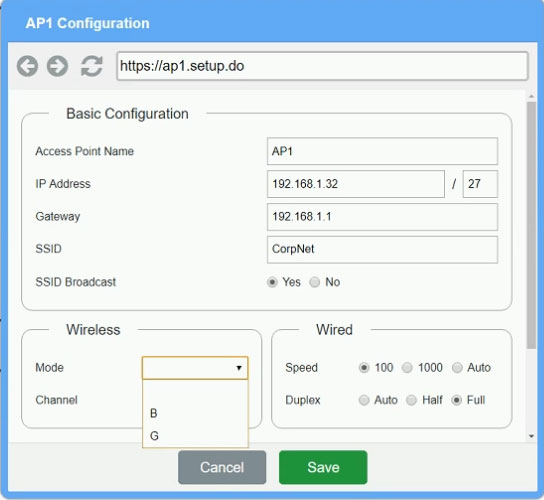Click the scrollbar up arrow
The width and height of the screenshot is (544, 500).
pyautogui.click(x=532, y=96)
